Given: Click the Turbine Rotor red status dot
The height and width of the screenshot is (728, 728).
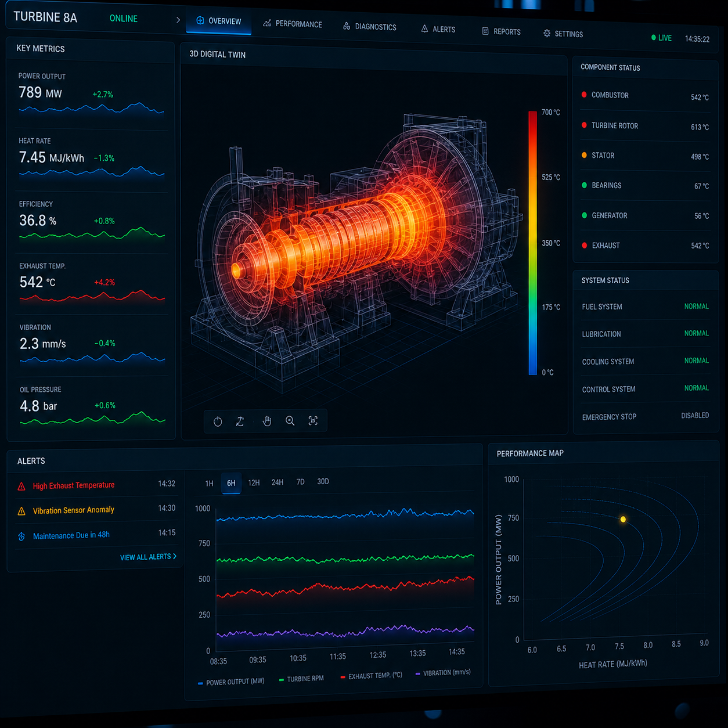Looking at the screenshot, I should pyautogui.click(x=584, y=125).
